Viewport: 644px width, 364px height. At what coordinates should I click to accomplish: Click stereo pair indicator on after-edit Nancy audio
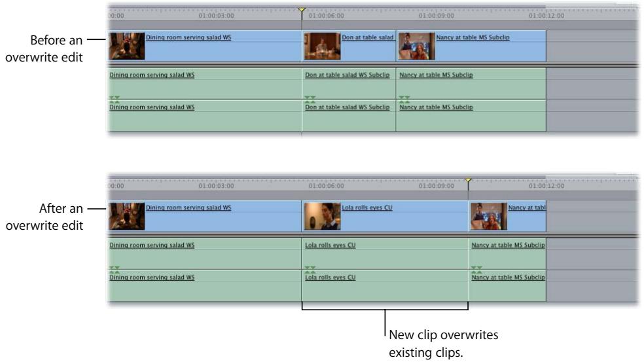477,269
